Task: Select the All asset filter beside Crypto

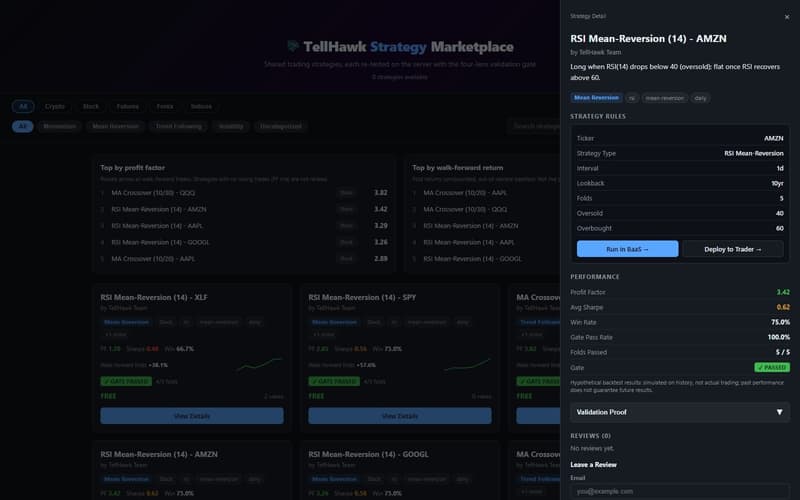Action: coord(23,106)
